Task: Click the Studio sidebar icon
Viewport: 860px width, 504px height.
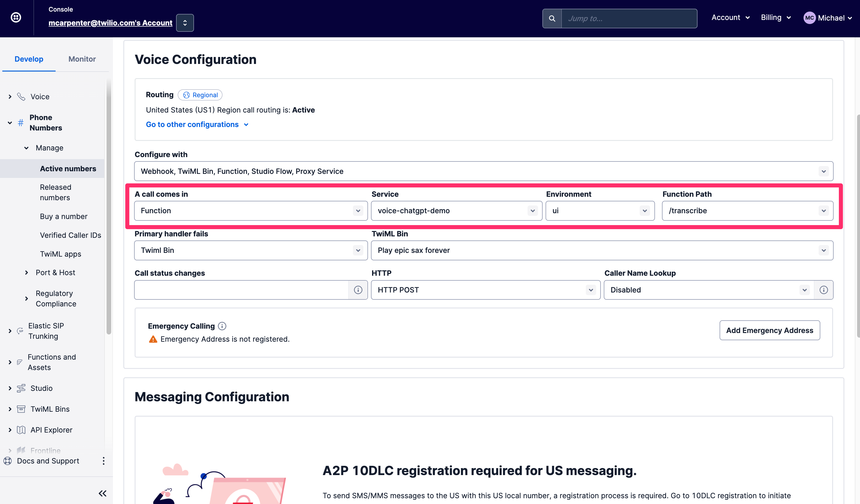Action: pos(21,388)
